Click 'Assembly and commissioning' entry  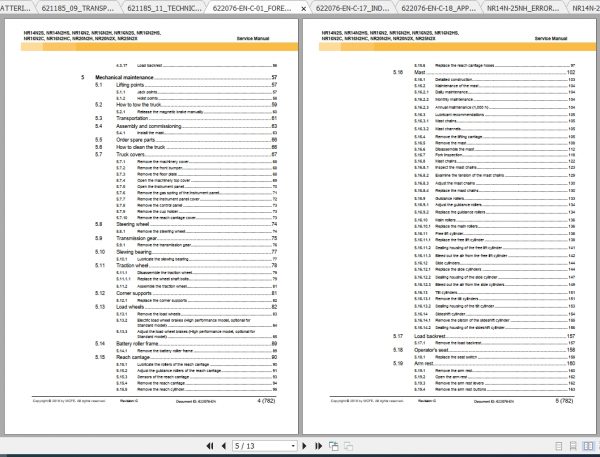coord(186,126)
